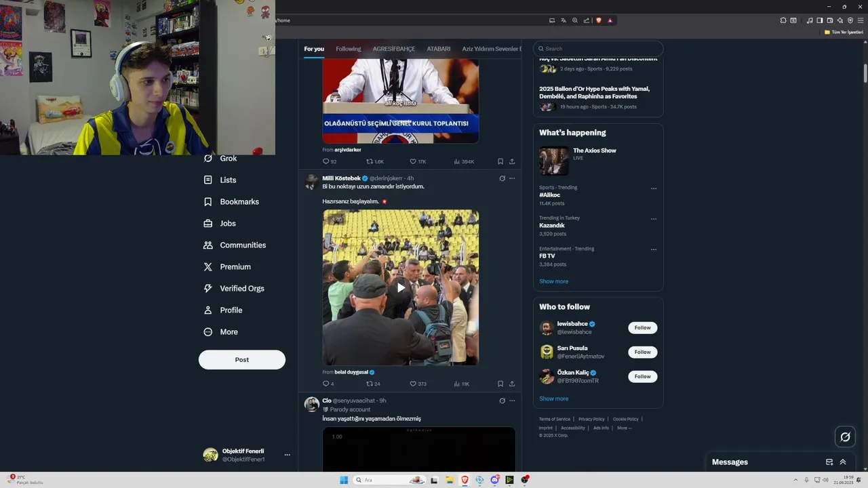Open Premium in the sidebar
The height and width of the screenshot is (488, 868).
point(227,267)
